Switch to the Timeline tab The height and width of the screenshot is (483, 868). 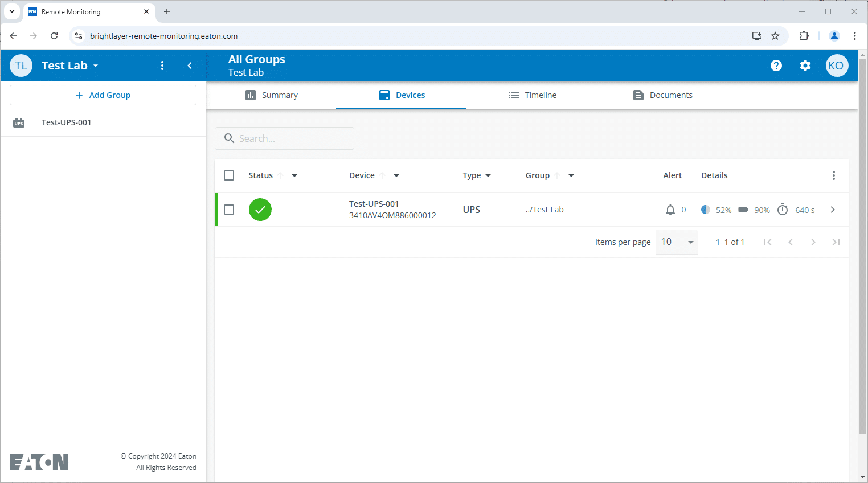(x=532, y=95)
